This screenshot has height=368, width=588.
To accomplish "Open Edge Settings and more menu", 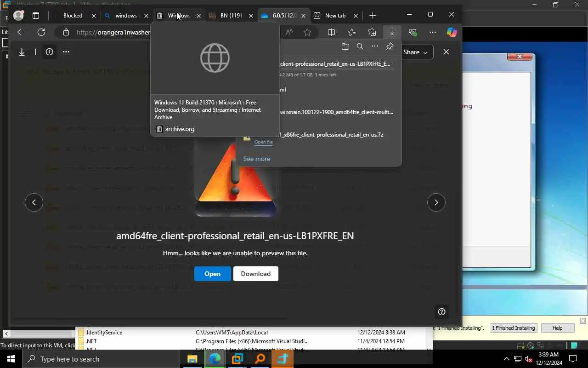I will pyautogui.click(x=433, y=32).
